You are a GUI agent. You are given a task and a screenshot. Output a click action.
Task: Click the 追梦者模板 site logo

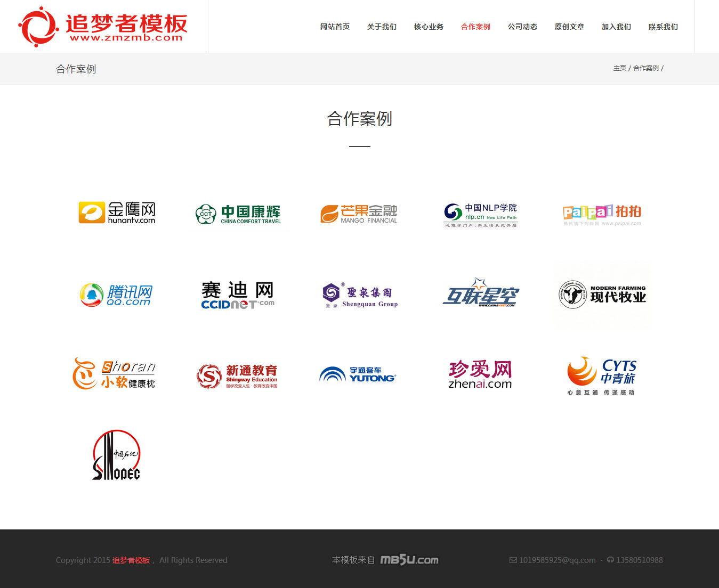103,27
